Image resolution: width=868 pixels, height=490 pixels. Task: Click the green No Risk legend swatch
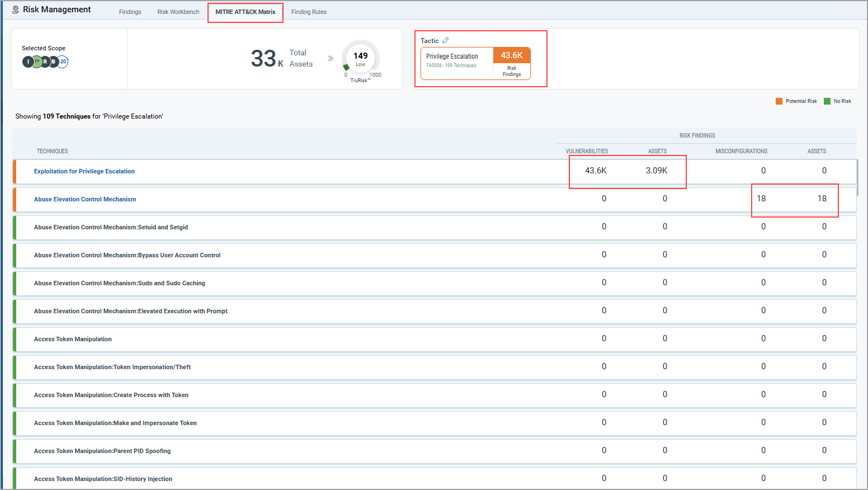point(827,101)
